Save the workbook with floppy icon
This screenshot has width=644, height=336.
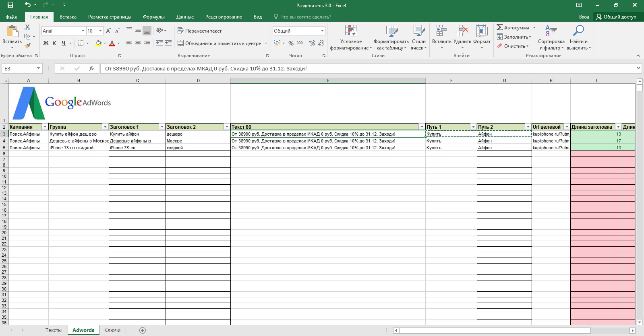tap(10, 5)
